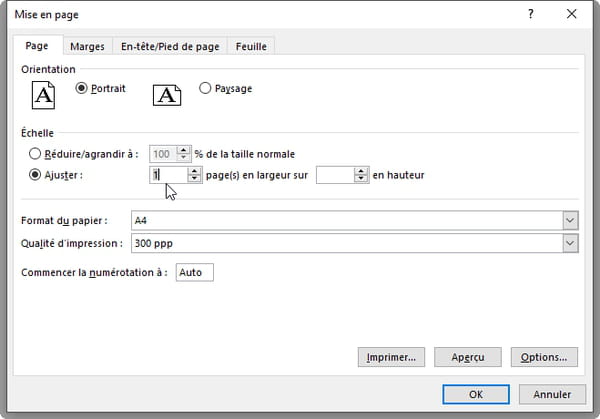
Task: Select the Paysage radio button
Action: coord(205,88)
